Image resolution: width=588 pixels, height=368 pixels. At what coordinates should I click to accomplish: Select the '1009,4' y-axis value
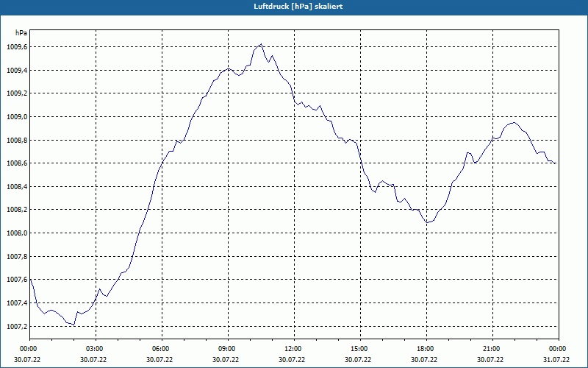click(x=17, y=70)
